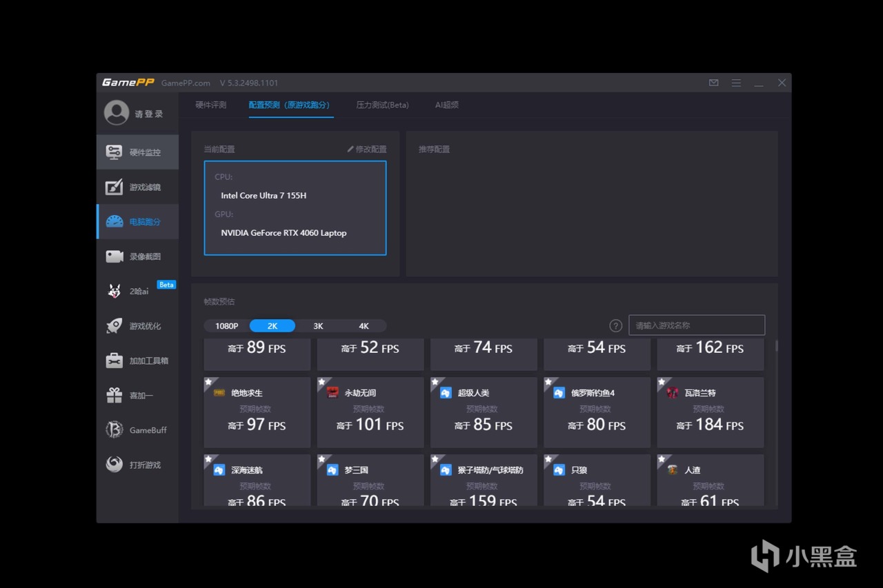Click the help question mark icon
Image resolution: width=883 pixels, height=588 pixels.
616,325
